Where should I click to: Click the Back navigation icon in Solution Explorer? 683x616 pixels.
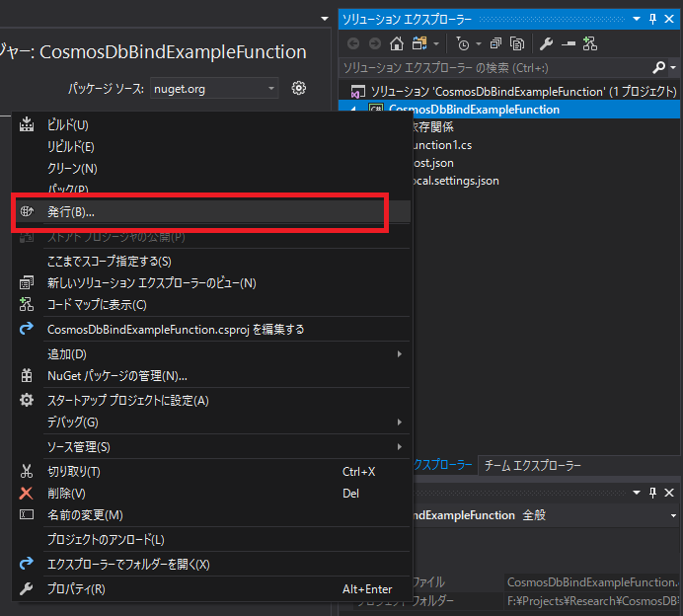(353, 43)
